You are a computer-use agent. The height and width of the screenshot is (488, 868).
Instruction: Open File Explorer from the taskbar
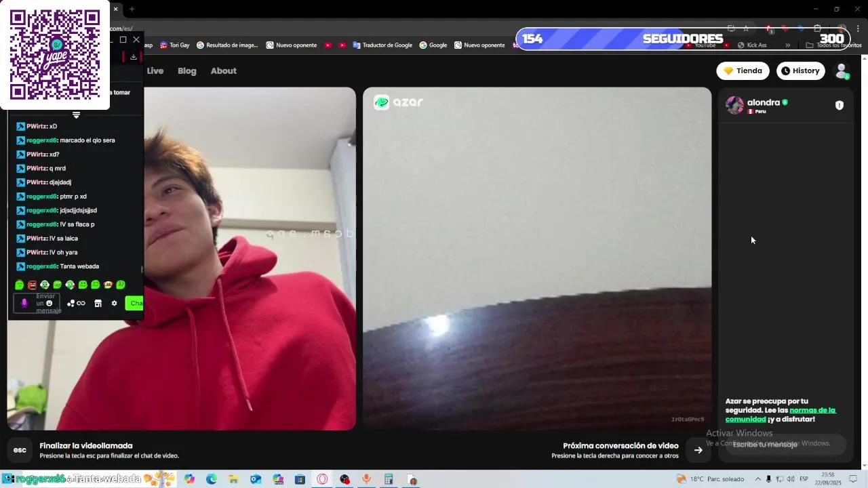233,479
